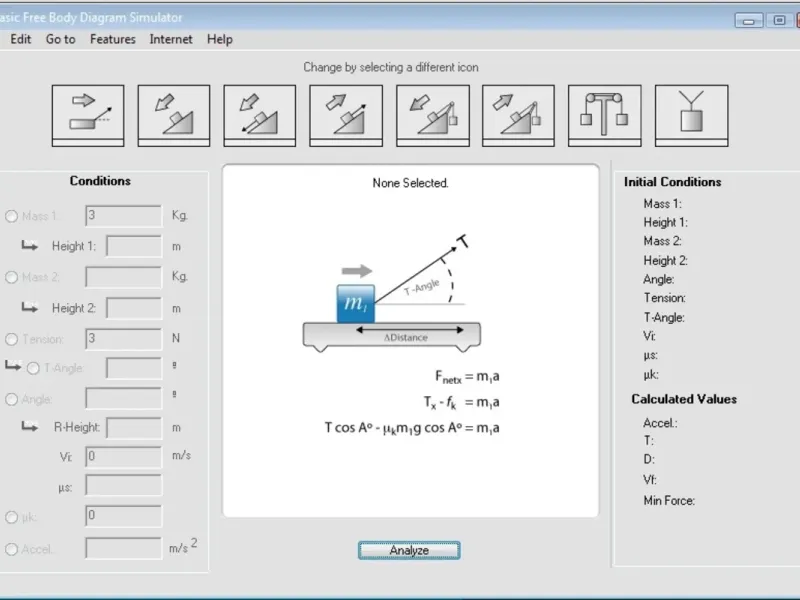The height and width of the screenshot is (600, 800).
Task: Select the Atwood pulley two-mass icon
Action: coord(605,116)
